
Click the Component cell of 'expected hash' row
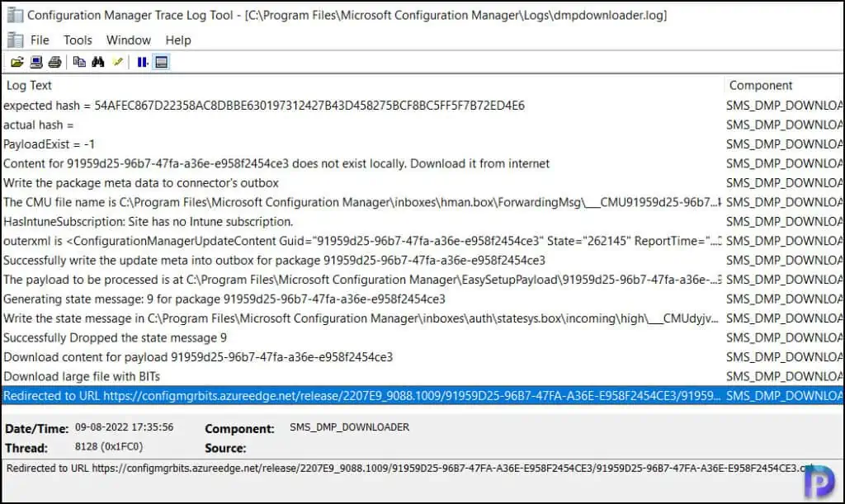(x=784, y=106)
